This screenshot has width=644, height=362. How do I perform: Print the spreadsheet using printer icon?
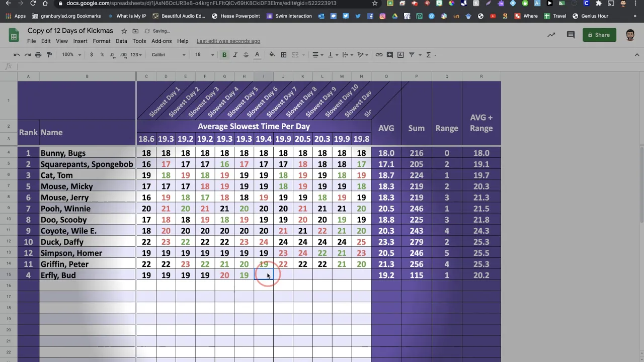click(38, 55)
